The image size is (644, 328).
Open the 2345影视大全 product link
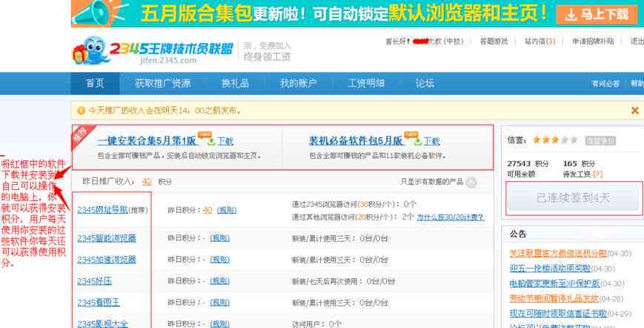[103, 324]
